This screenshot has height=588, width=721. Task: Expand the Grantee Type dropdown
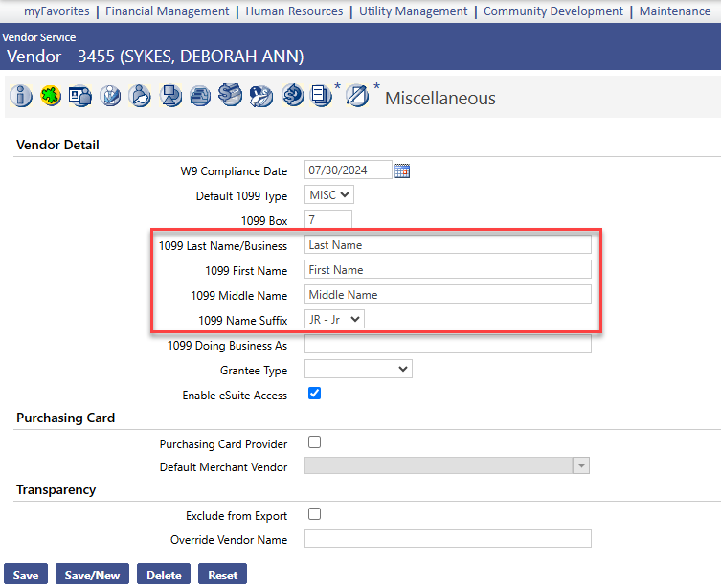click(x=358, y=369)
